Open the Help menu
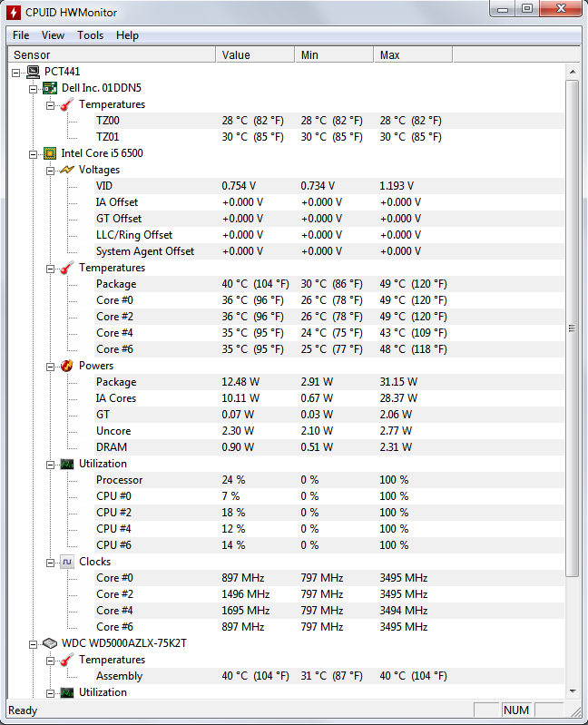Image resolution: width=588 pixels, height=725 pixels. [127, 35]
